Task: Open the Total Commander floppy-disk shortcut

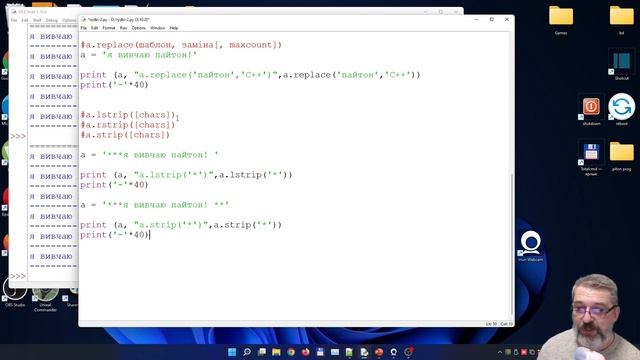Action: 591,158
